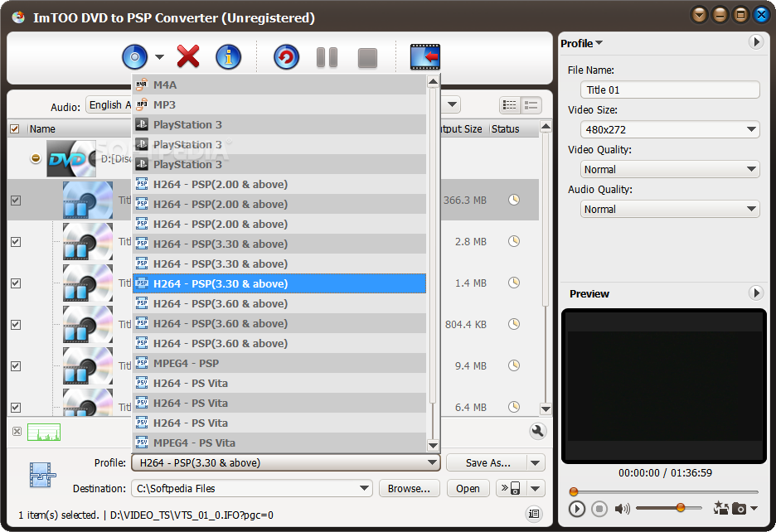Open the Save As dropdown arrow
This screenshot has height=532, width=776.
536,462
